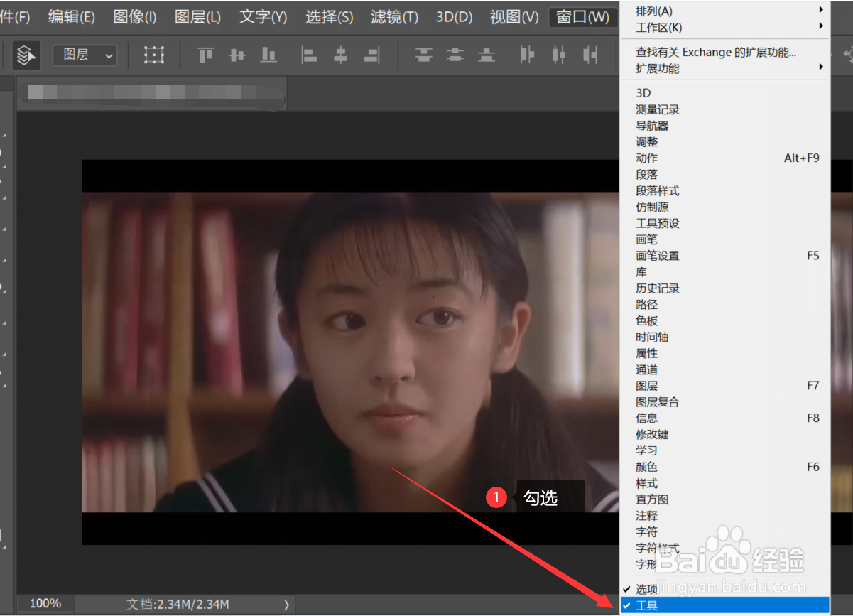Select 段落样式 panel entry

[x=724, y=190]
